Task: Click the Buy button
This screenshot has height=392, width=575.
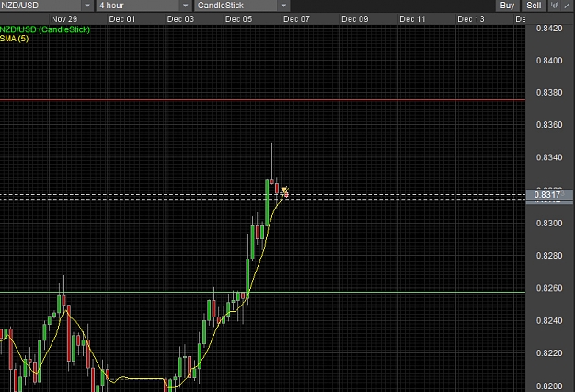Action: 507,6
